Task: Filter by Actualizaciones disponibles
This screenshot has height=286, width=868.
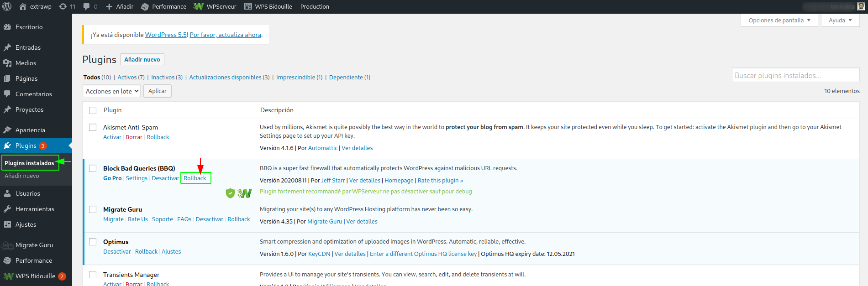Action: 226,77
